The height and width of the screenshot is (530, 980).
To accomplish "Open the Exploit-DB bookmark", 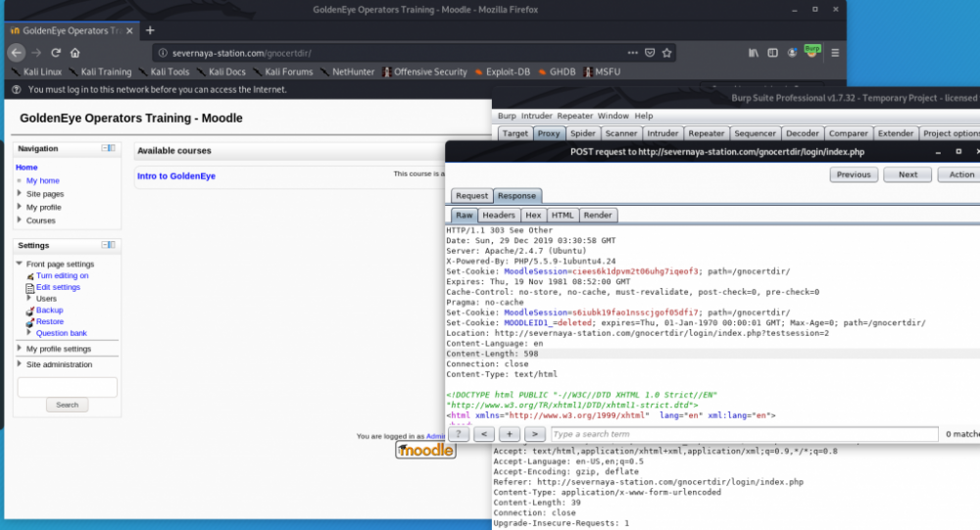I will click(503, 72).
